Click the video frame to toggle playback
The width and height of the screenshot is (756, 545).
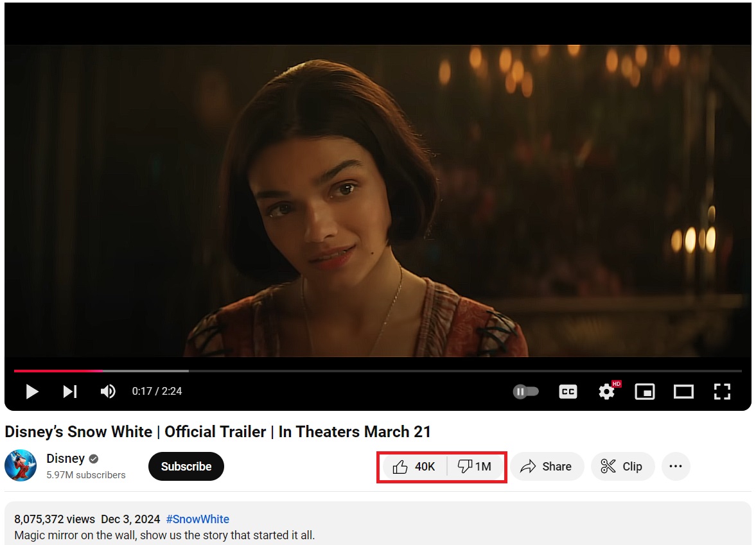pos(378,201)
